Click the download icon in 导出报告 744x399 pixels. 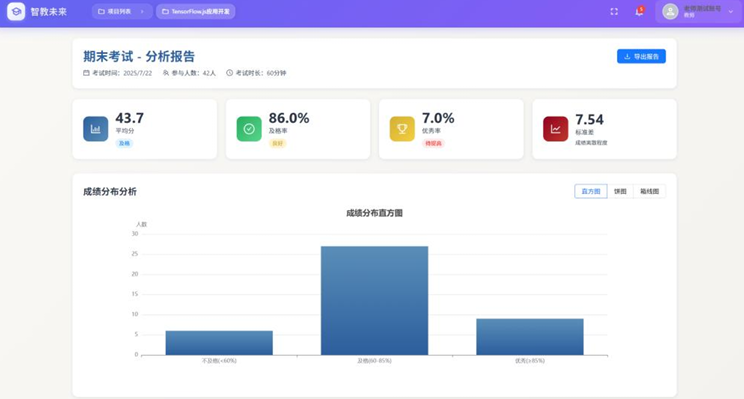[x=627, y=56]
